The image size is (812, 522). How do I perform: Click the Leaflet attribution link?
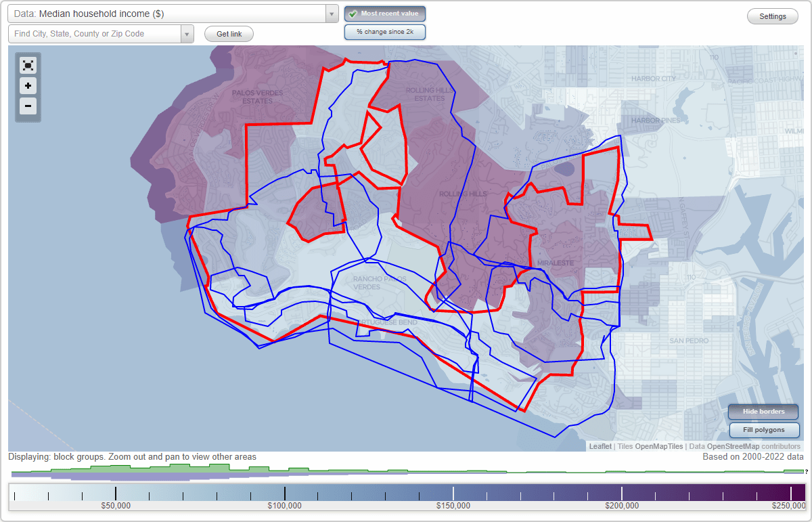click(x=600, y=446)
